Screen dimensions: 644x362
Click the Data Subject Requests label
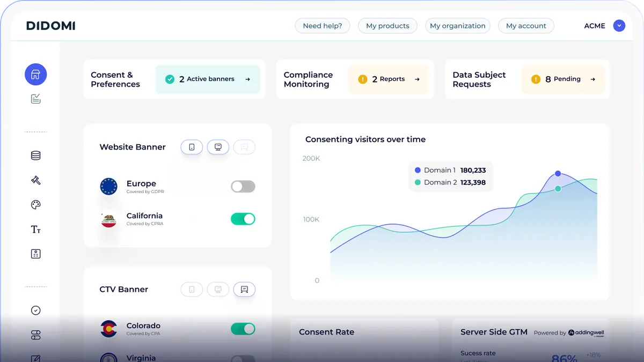(x=479, y=79)
